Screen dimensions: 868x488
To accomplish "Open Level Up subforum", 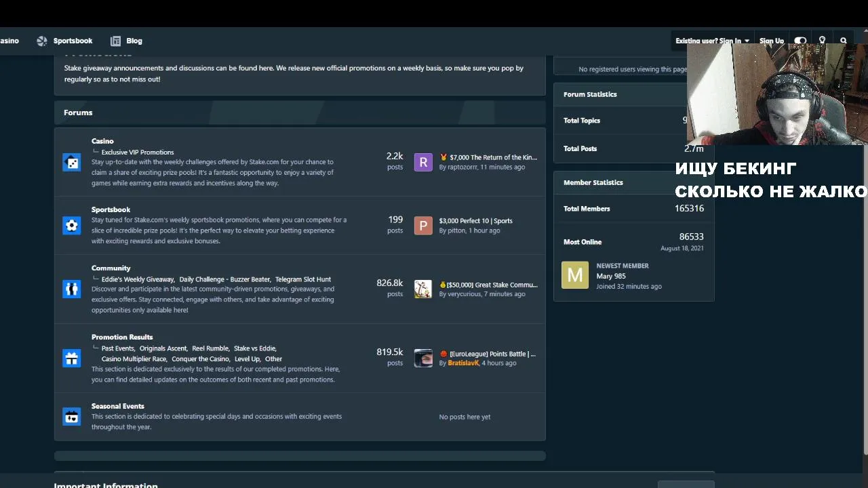I will (x=247, y=359).
